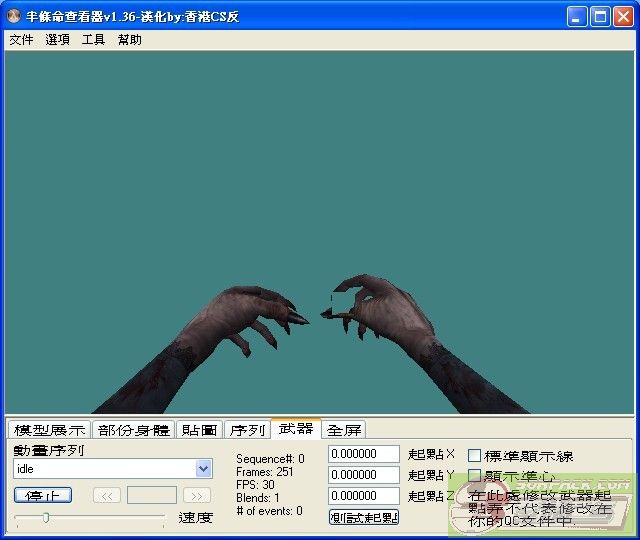Open the 工具 menu
Image resolution: width=640 pixels, height=540 pixels.
click(x=93, y=40)
